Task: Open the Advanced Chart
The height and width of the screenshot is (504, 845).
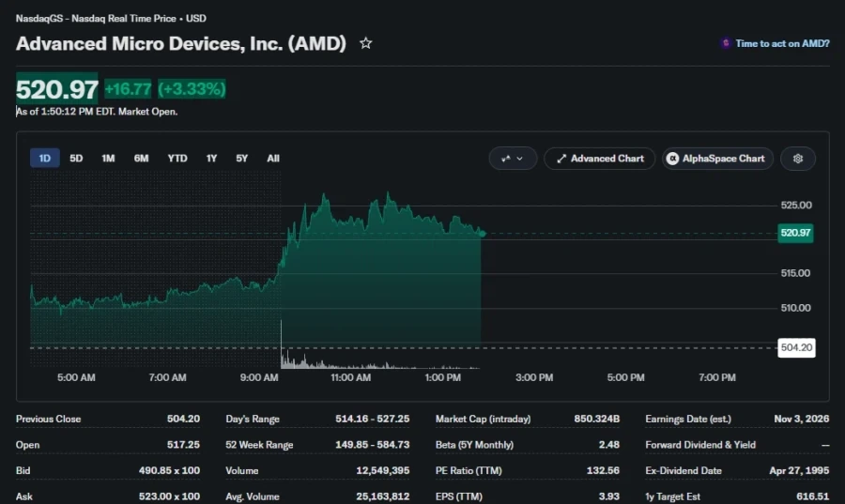Action: 599,159
